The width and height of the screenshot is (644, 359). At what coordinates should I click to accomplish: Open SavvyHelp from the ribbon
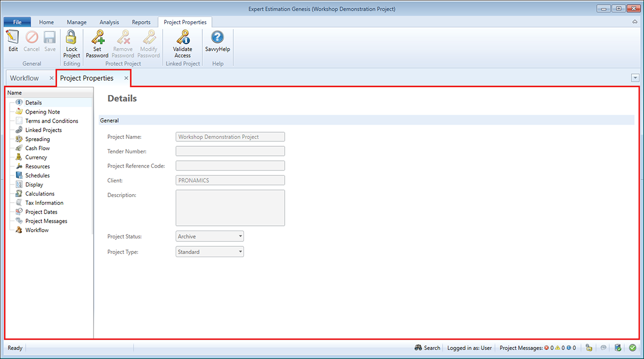coord(217,38)
